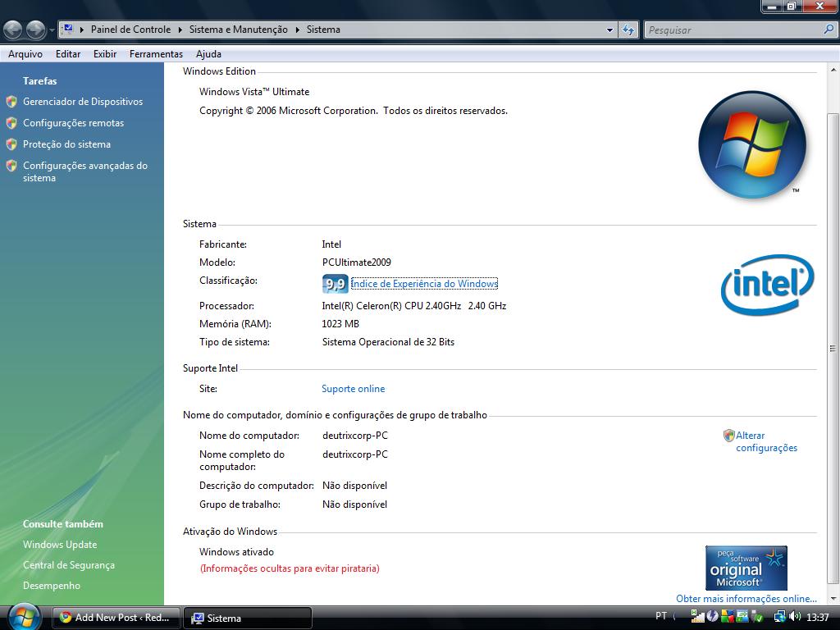
Task: Click the Back navigation arrow button
Action: pos(13,30)
